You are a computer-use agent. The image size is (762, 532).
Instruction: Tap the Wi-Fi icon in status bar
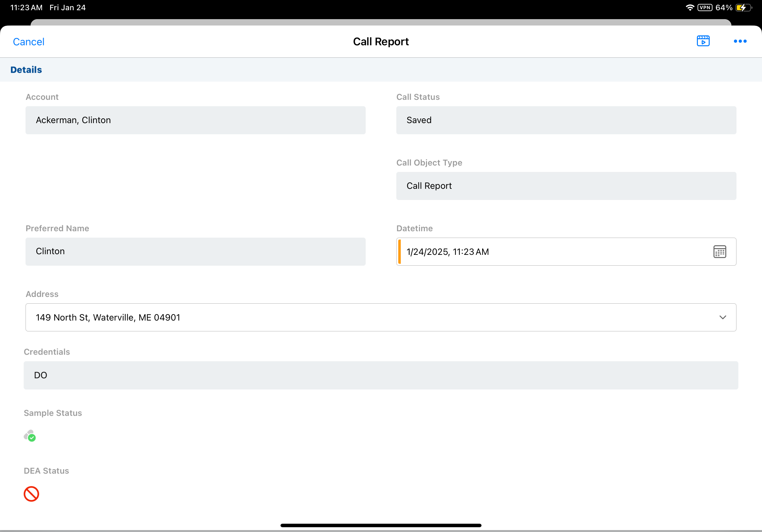(690, 8)
